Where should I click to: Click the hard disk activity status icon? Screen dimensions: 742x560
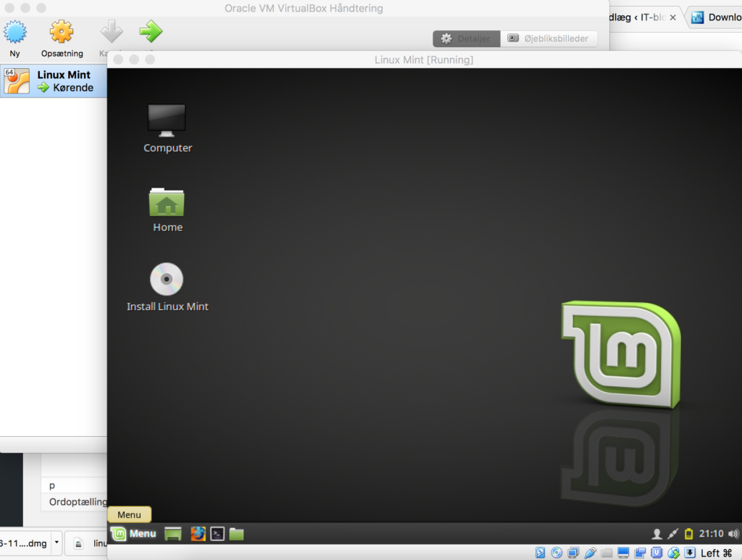[540, 553]
